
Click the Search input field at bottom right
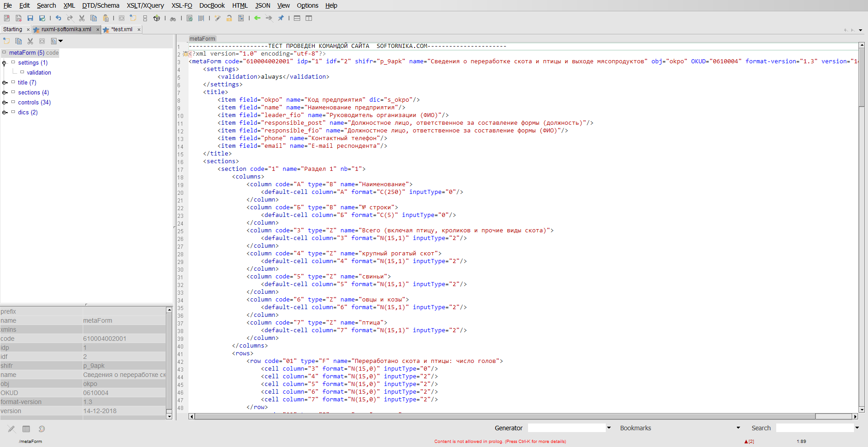tap(815, 428)
